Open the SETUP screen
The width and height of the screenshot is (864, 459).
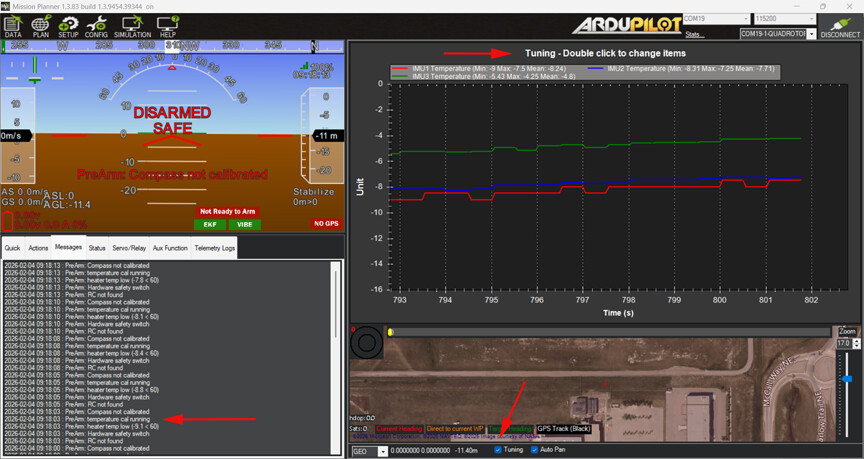[x=68, y=26]
